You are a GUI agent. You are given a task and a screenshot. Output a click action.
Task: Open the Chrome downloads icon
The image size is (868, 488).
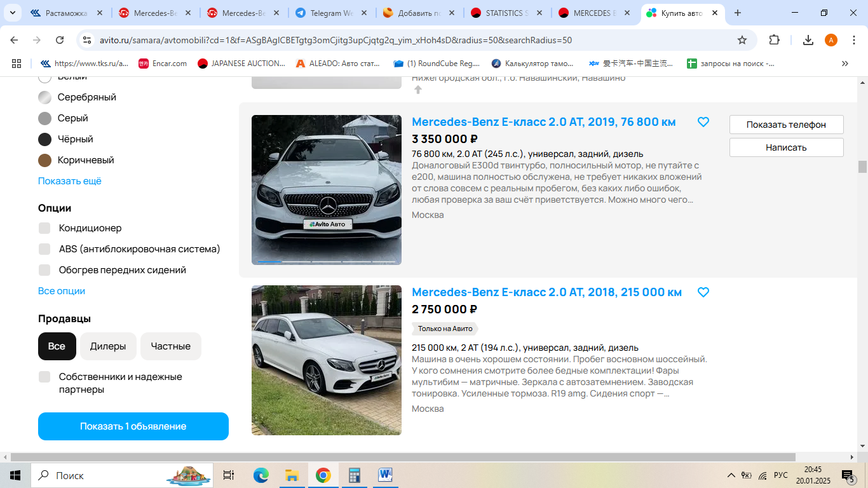tap(808, 40)
